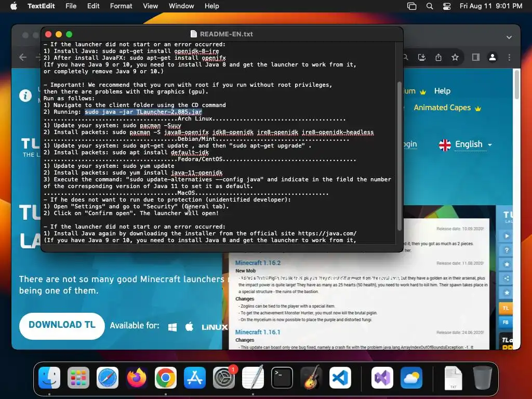Click the orange TL sidebar button
This screenshot has height=399, width=532.
point(506,309)
